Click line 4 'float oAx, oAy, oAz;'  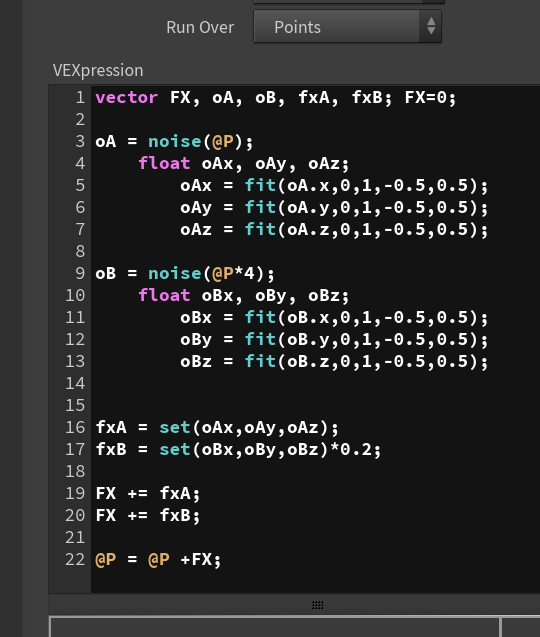pos(243,164)
